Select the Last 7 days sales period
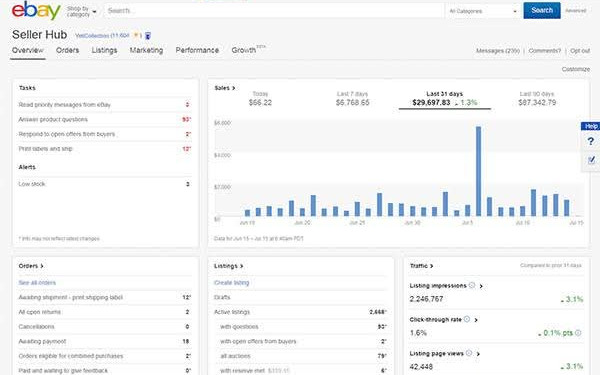 pyautogui.click(x=352, y=99)
